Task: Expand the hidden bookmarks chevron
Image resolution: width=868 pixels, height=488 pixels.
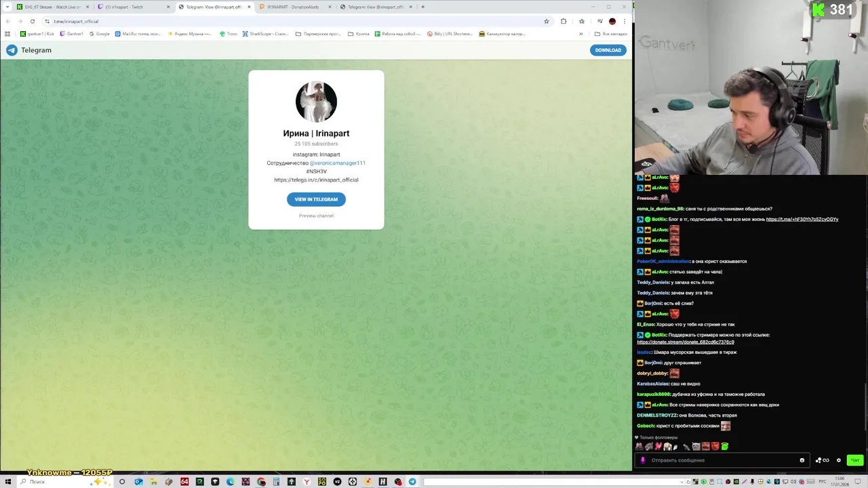Action: (x=580, y=34)
